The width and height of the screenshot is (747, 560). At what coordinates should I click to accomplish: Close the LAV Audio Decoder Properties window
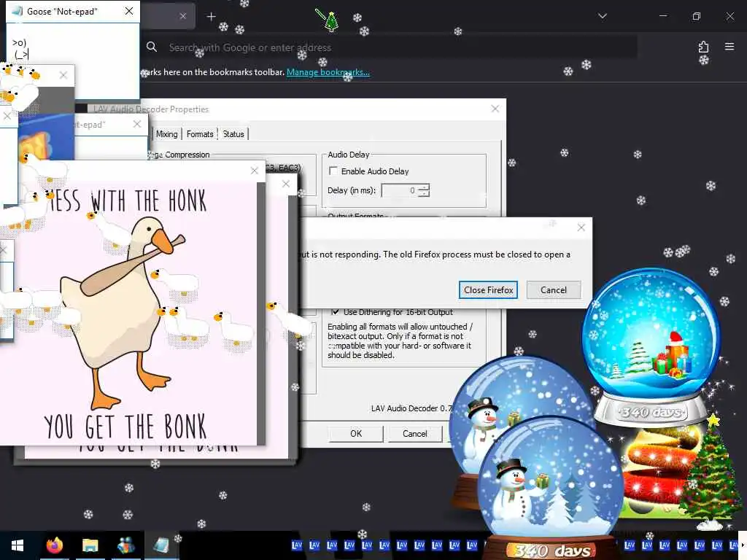(x=495, y=109)
